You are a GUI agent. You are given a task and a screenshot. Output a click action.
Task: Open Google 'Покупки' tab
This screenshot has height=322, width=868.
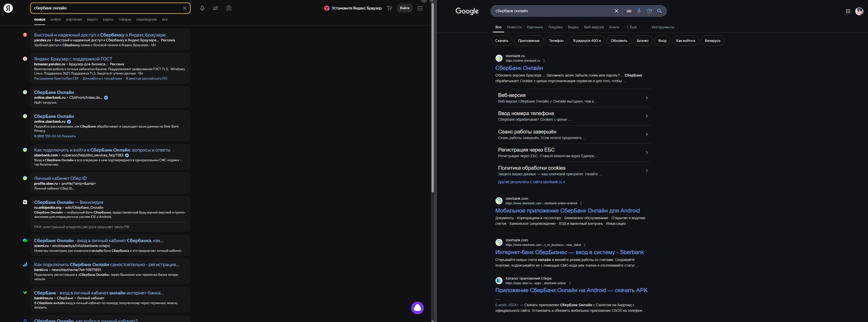[555, 27]
